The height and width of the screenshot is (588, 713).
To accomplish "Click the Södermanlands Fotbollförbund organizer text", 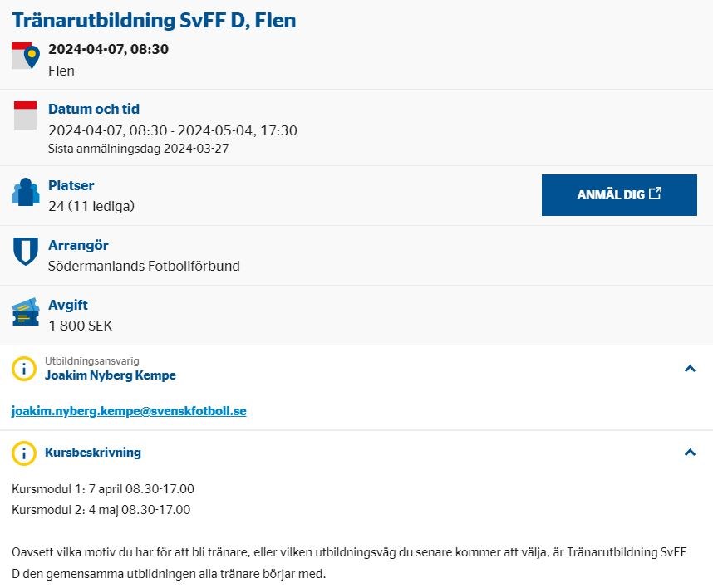I will pos(145,266).
